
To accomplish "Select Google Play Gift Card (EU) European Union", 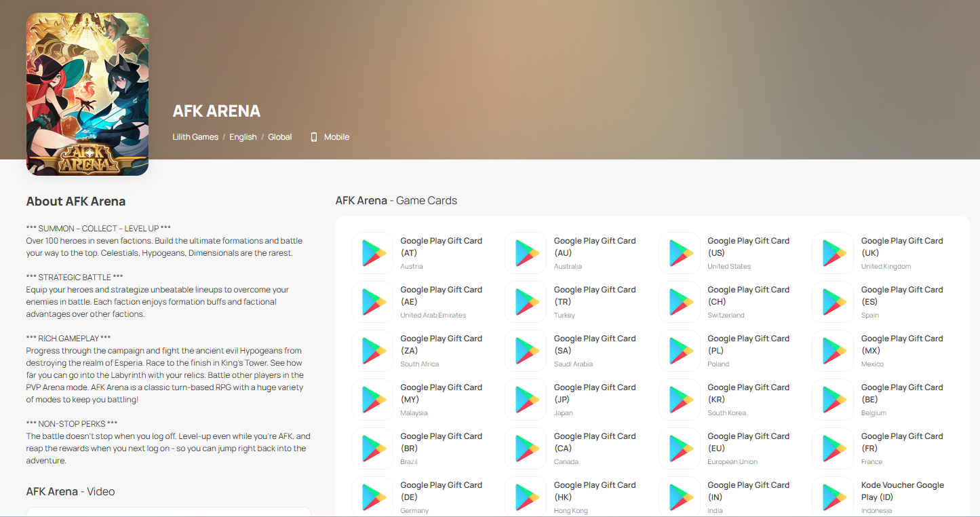I will [748, 442].
